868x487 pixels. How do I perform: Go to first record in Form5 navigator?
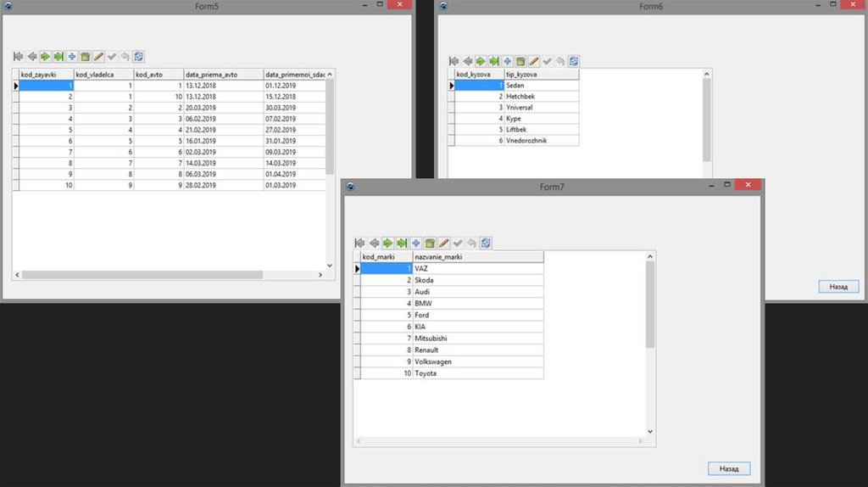(x=19, y=57)
